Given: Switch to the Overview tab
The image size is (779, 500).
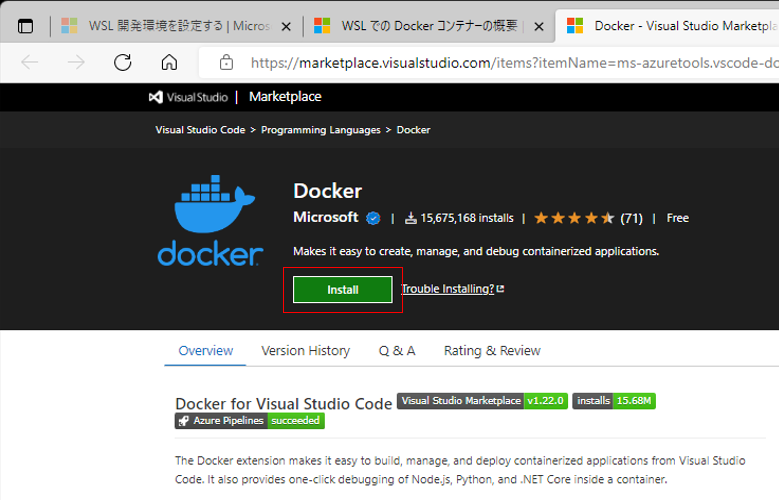Looking at the screenshot, I should pyautogui.click(x=205, y=350).
